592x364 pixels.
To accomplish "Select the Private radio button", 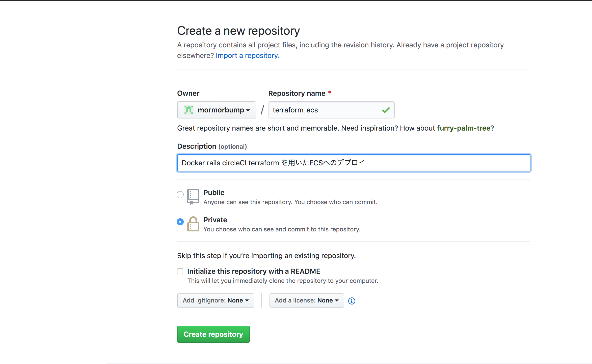I will coord(180,222).
